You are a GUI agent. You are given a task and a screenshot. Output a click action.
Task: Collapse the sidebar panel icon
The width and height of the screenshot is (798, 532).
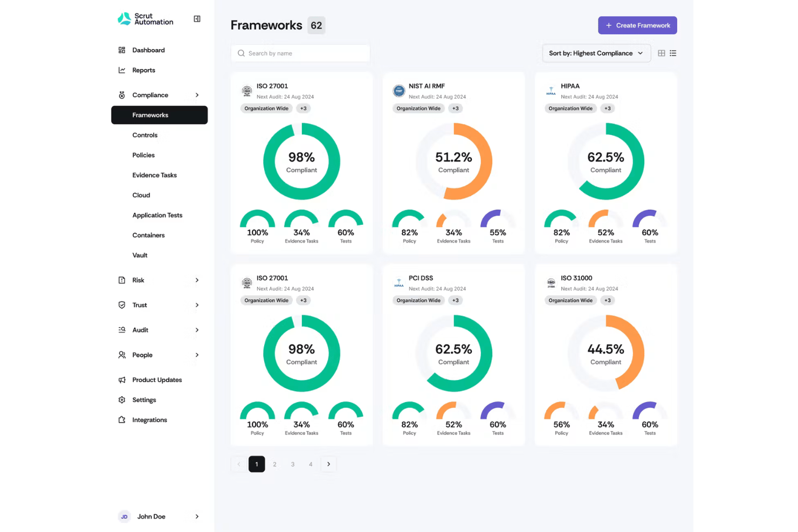pos(197,19)
